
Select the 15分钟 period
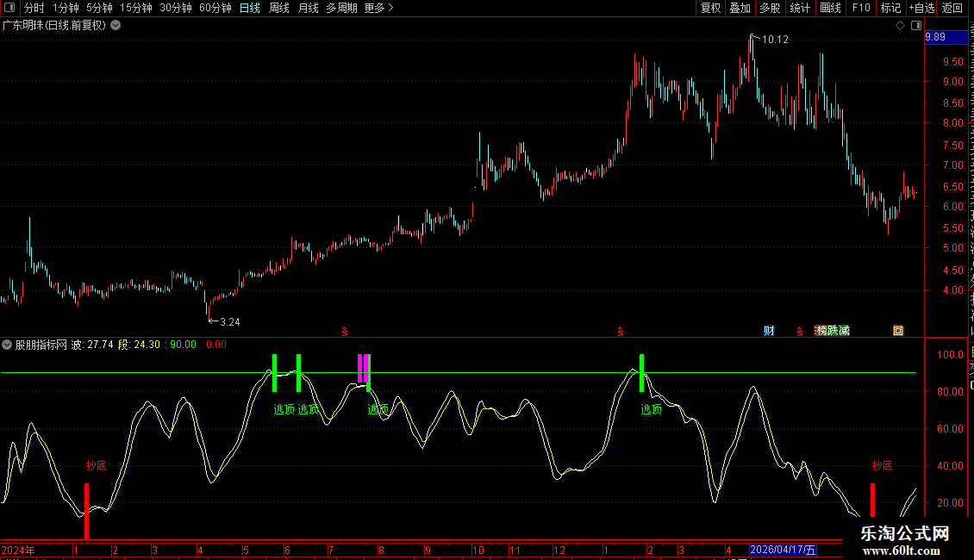tap(136, 8)
